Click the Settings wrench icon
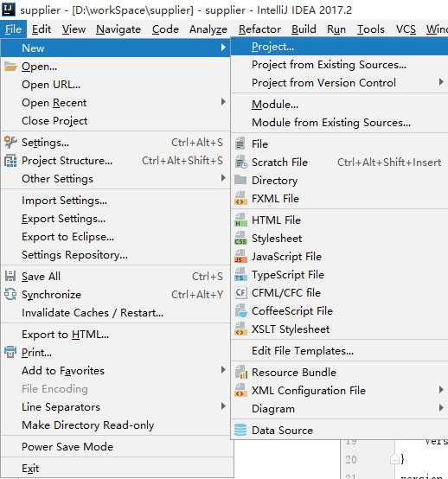Viewport: 448px width, 479px height. click(x=10, y=142)
